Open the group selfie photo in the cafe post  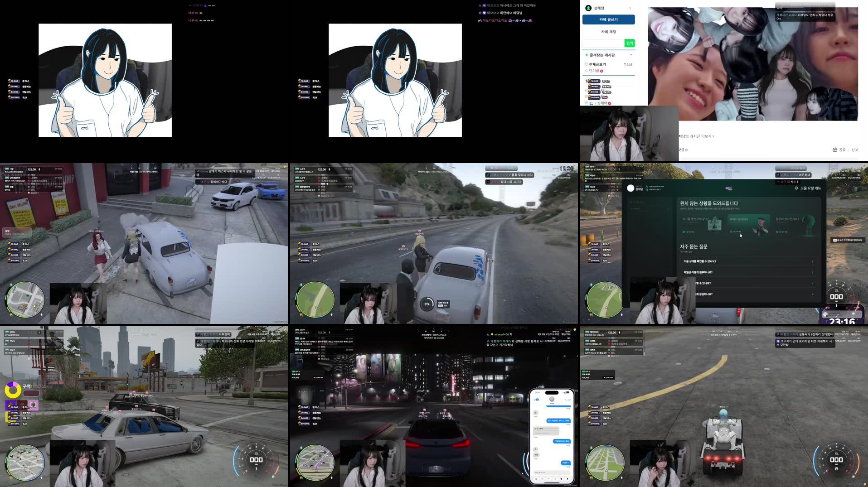pos(753,64)
